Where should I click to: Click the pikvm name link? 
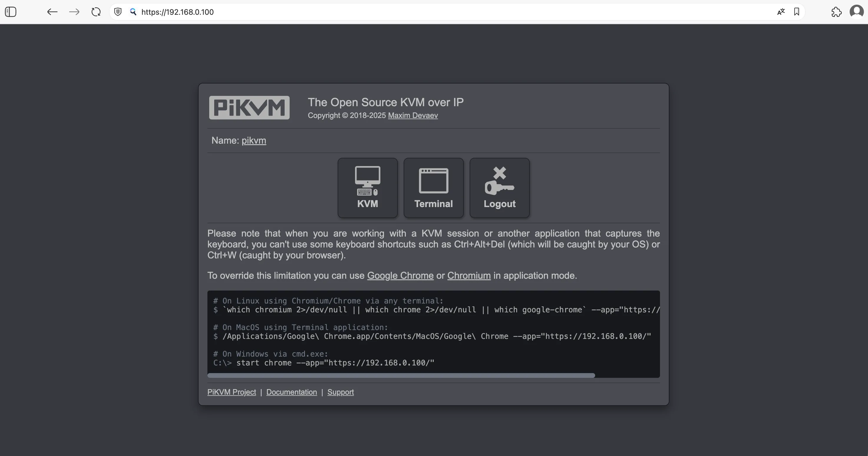pos(254,141)
